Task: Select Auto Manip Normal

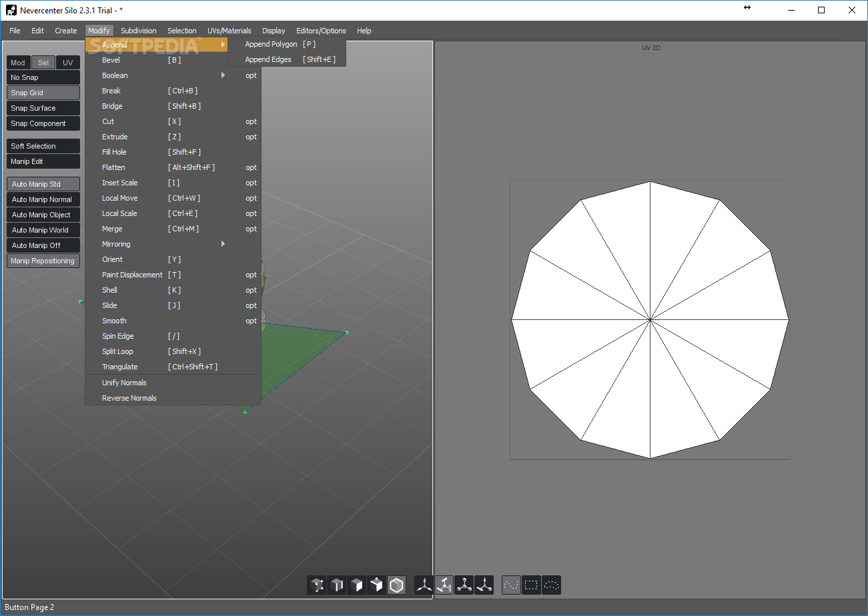Action: (x=43, y=199)
